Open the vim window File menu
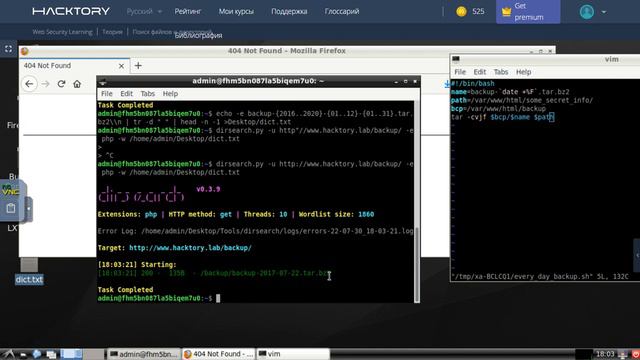 point(460,72)
